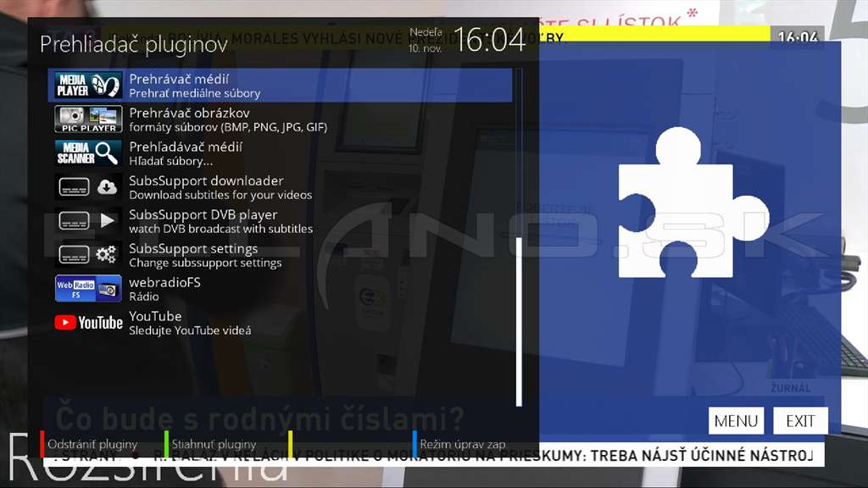Screen dimensions: 868x488
Task: Click 'Download subtitles for your videos' text
Action: tap(220, 195)
